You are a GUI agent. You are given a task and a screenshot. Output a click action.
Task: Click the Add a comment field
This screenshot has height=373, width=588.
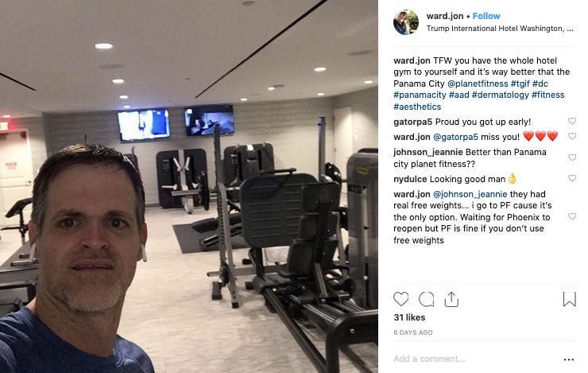[476, 359]
